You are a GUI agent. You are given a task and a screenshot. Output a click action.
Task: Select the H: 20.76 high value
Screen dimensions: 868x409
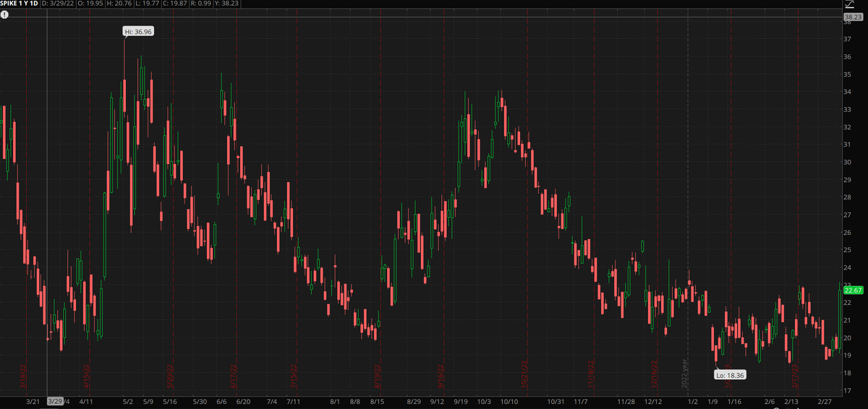click(x=118, y=4)
